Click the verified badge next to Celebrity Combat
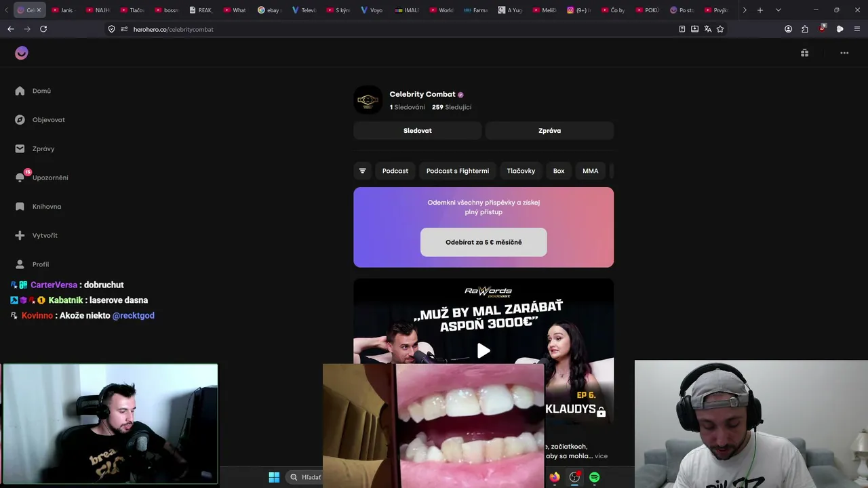 [460, 95]
